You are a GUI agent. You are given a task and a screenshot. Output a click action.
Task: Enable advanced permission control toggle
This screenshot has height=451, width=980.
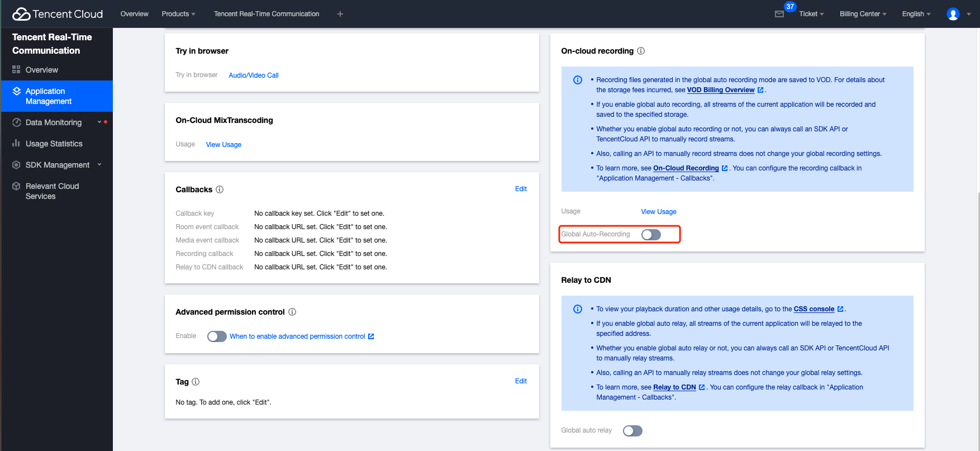point(217,336)
